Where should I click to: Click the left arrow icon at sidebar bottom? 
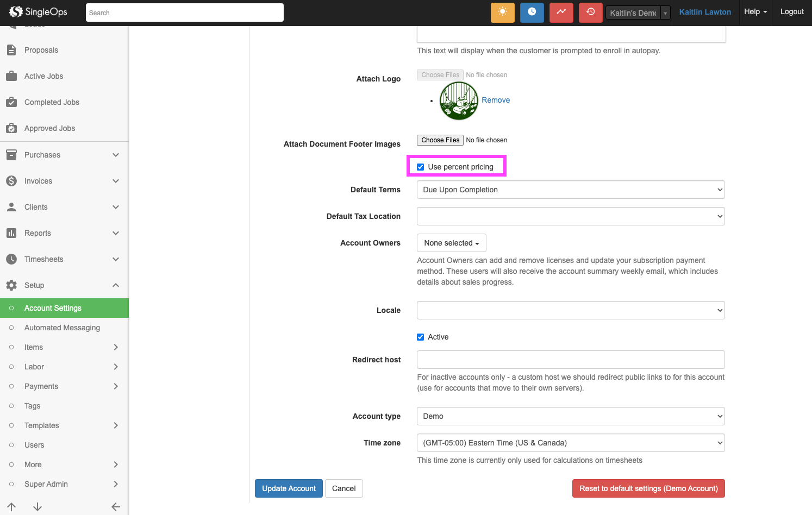click(116, 507)
